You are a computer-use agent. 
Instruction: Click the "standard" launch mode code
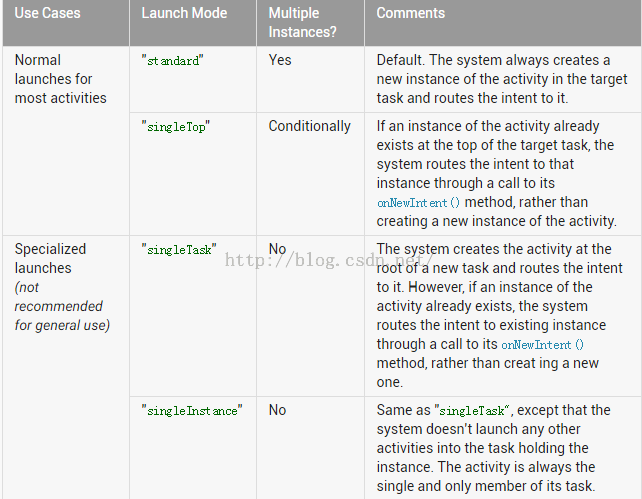click(172, 61)
